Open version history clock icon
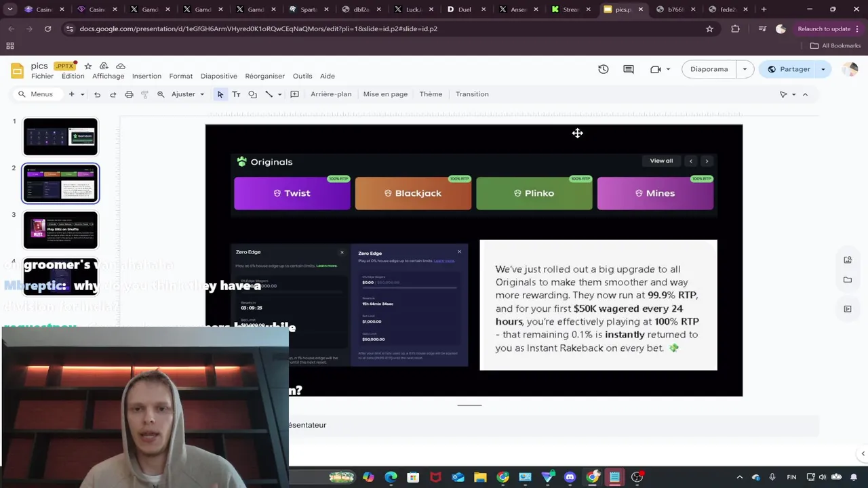 [604, 69]
